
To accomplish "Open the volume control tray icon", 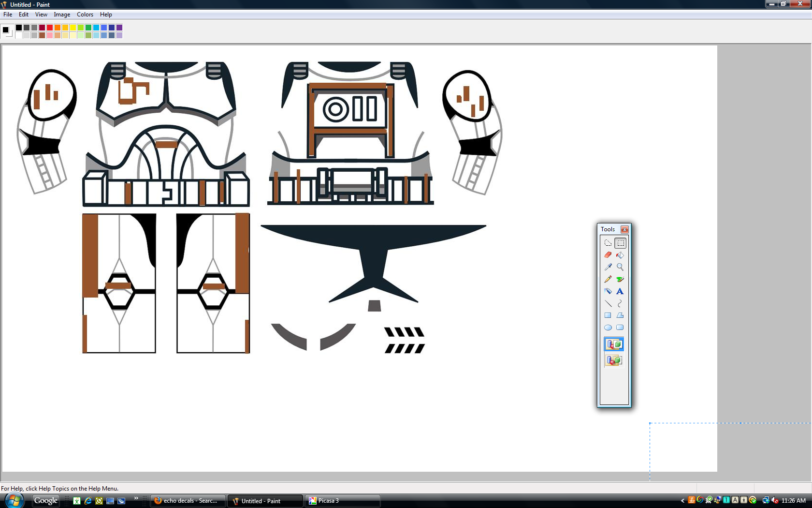I will pos(775,501).
